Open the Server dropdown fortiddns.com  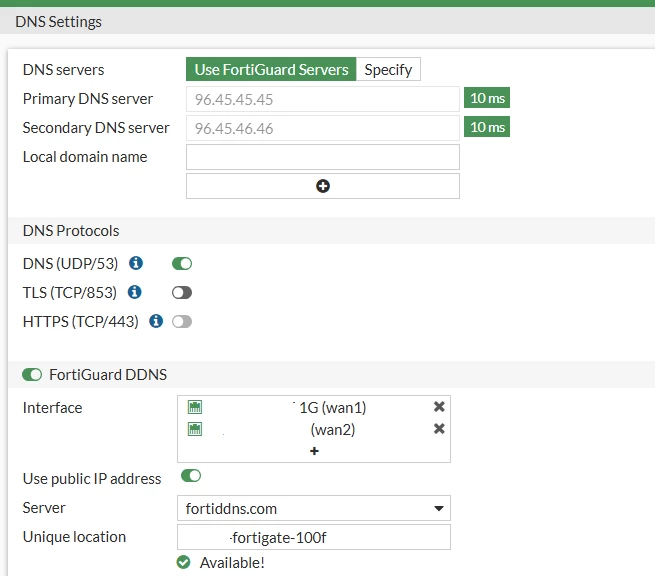click(x=314, y=508)
